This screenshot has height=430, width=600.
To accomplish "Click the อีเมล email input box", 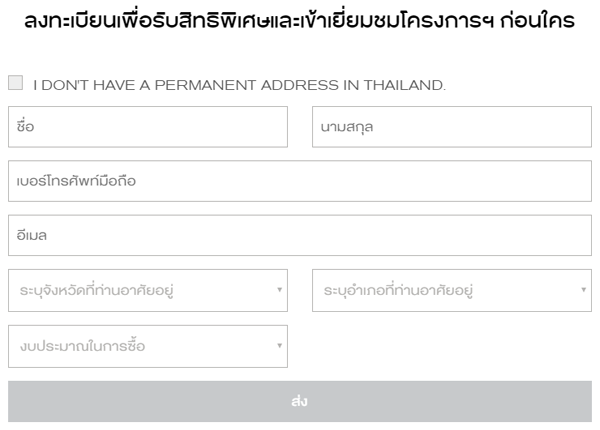I will [300, 236].
